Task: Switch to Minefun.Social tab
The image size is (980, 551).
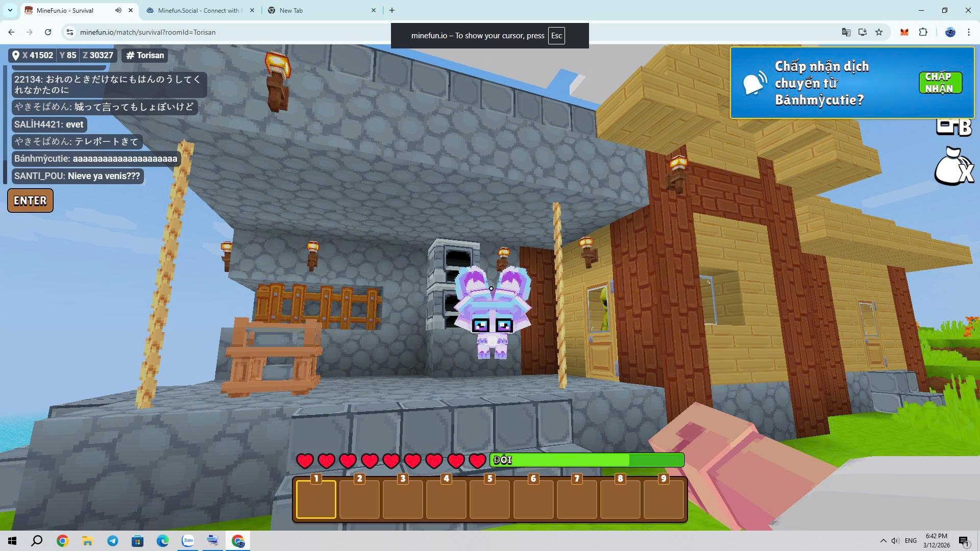Action: click(198, 10)
